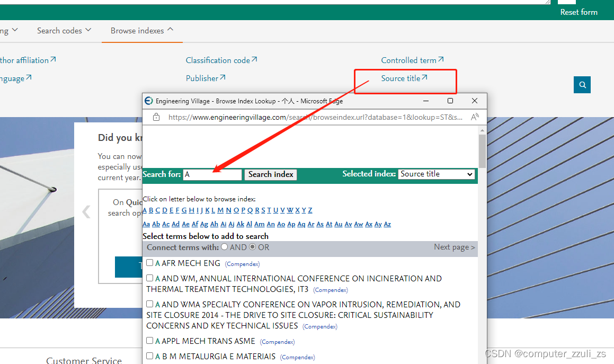Check A AND WMA specialty conference checkbox
Image resolution: width=614 pixels, height=364 pixels.
point(149,304)
